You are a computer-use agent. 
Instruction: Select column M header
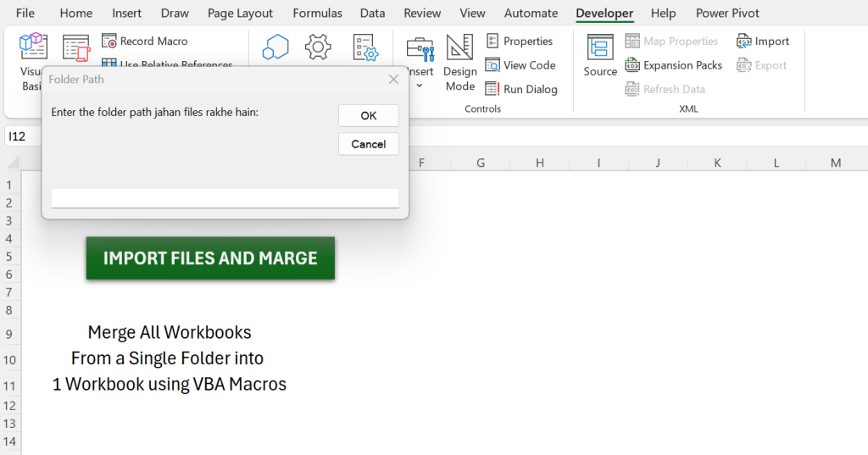[x=836, y=163]
